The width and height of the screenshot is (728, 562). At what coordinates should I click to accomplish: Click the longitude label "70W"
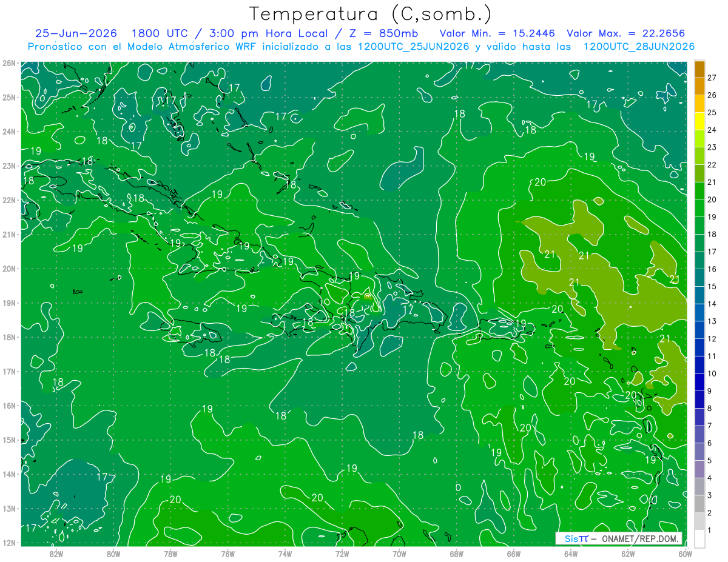399,552
